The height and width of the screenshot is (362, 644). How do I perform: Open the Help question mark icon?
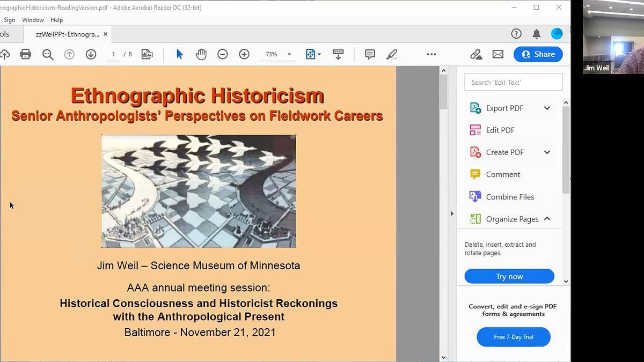[516, 34]
